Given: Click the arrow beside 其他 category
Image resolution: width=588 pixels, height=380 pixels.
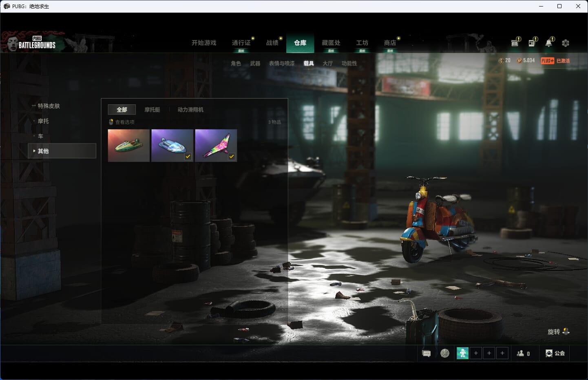Looking at the screenshot, I should (x=34, y=151).
